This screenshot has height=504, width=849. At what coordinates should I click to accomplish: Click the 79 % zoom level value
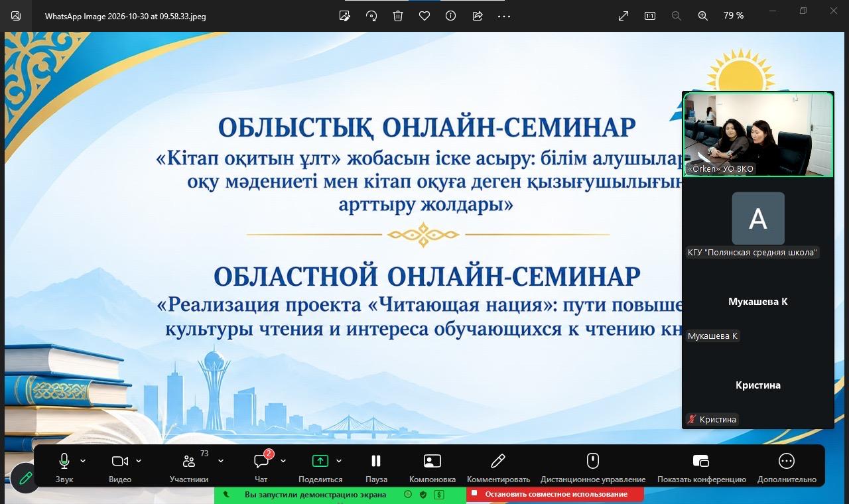734,16
